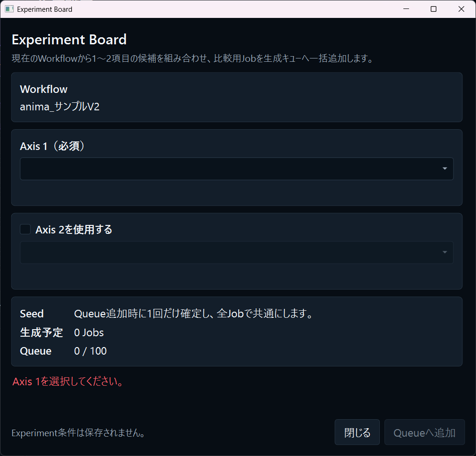Enable the Axis 2を使用する checkbox

point(25,229)
